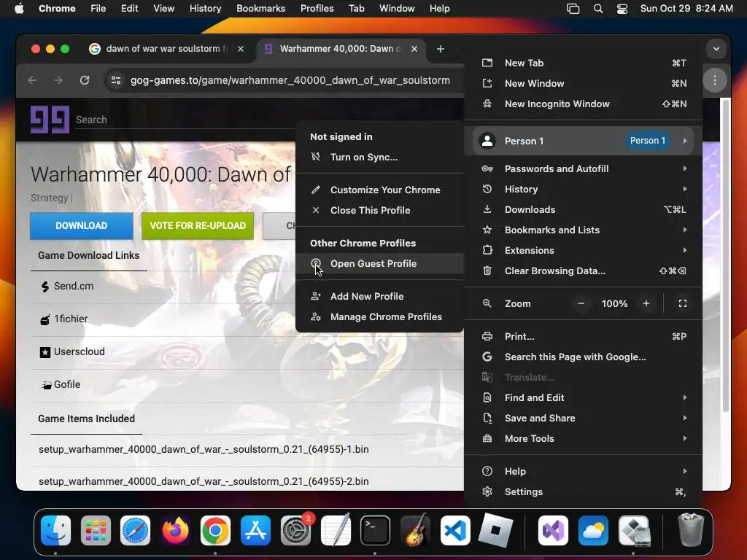This screenshot has height=560, width=747.
Task: Select Add New Profile
Action: coord(379,296)
